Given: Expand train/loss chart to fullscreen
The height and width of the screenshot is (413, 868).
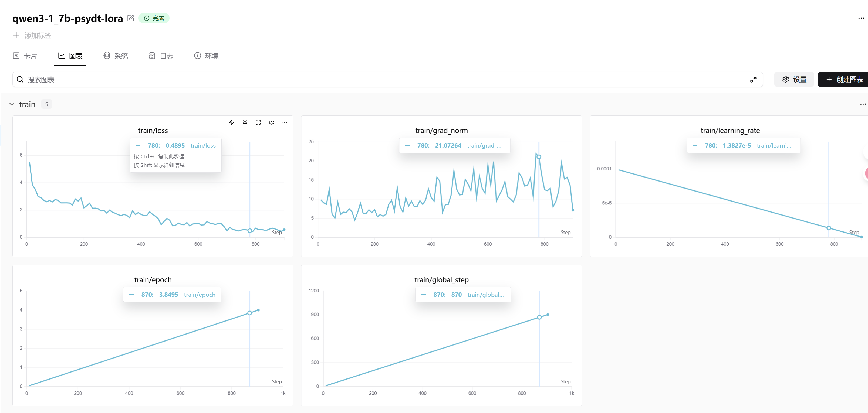Looking at the screenshot, I should (258, 122).
